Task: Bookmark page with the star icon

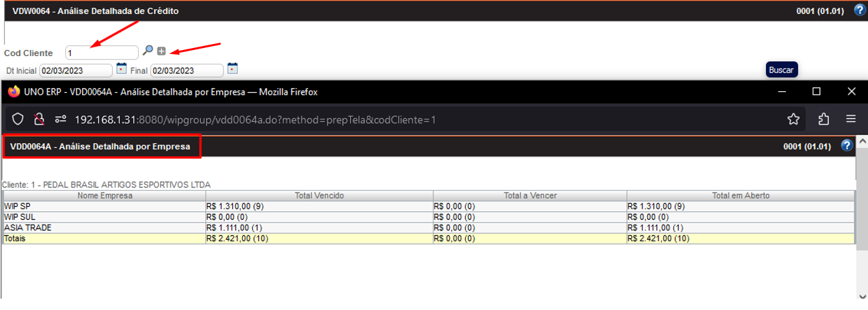Action: pos(793,119)
